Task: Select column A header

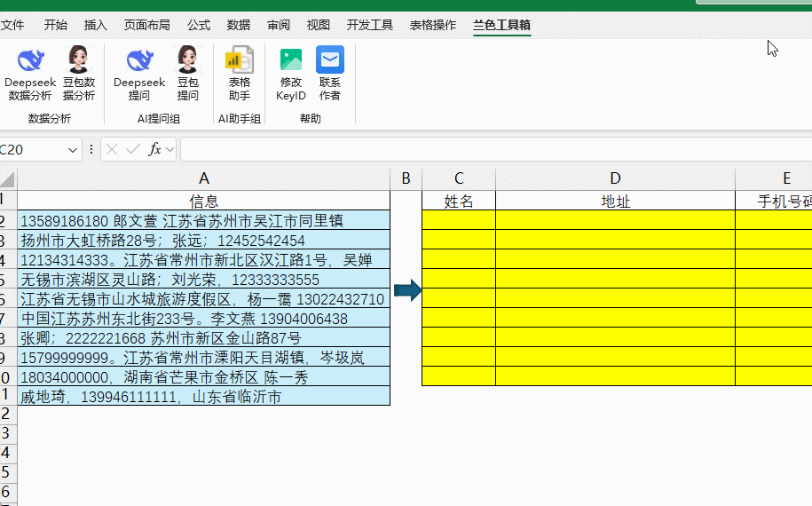Action: point(204,178)
